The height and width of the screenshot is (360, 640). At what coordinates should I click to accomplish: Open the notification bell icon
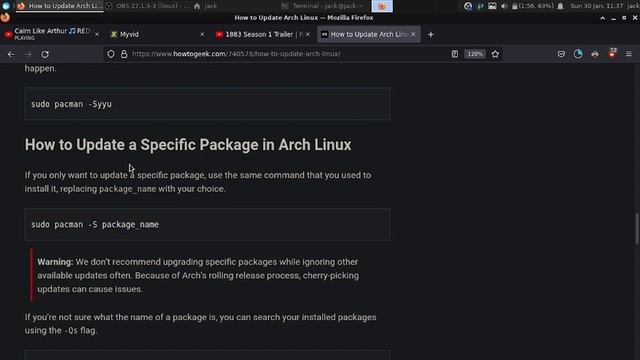pos(560,6)
